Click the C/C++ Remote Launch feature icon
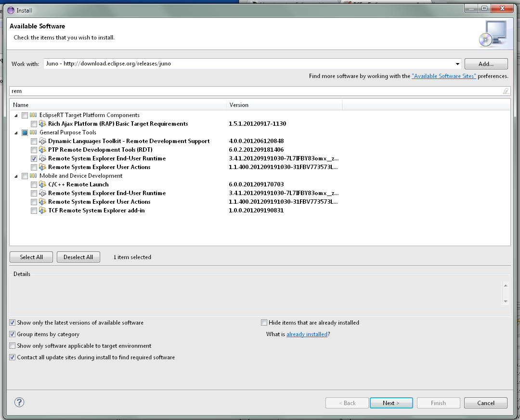Viewport: 520px width, 420px height. [x=42, y=184]
